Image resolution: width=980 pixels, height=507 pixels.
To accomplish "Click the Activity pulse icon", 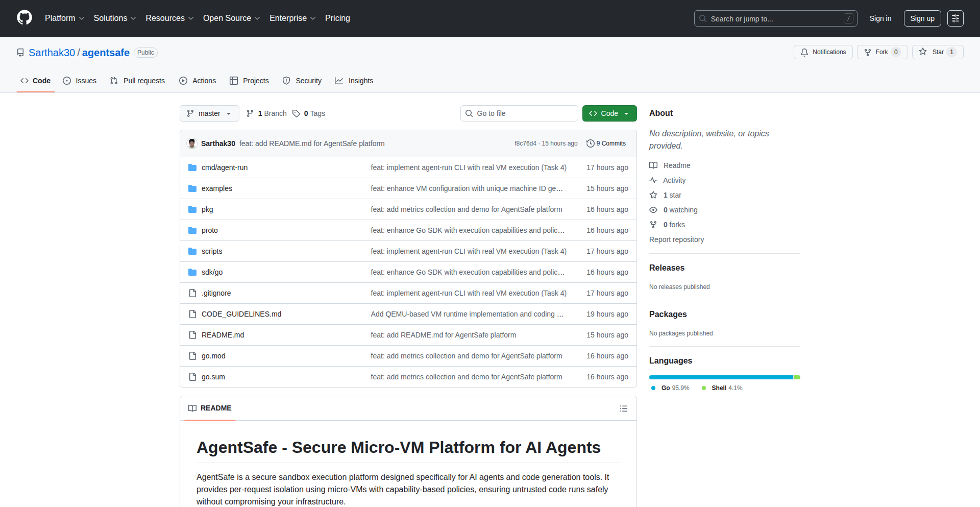I will (x=653, y=180).
